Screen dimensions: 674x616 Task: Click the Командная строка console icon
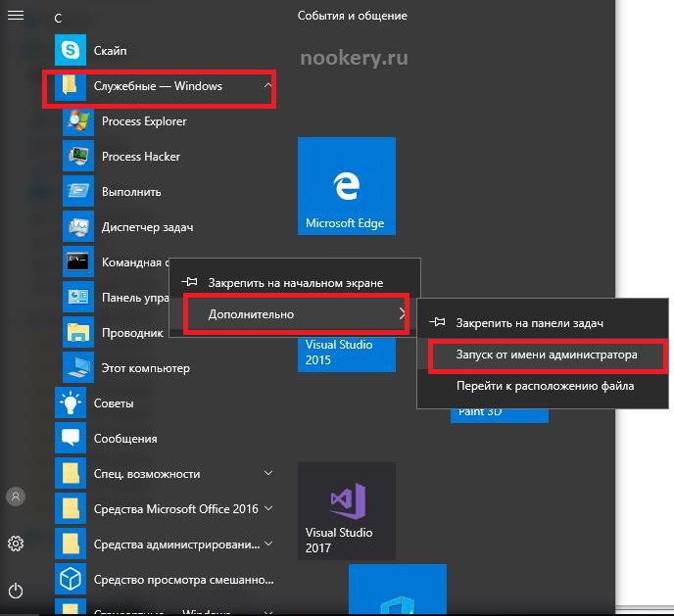click(x=78, y=262)
